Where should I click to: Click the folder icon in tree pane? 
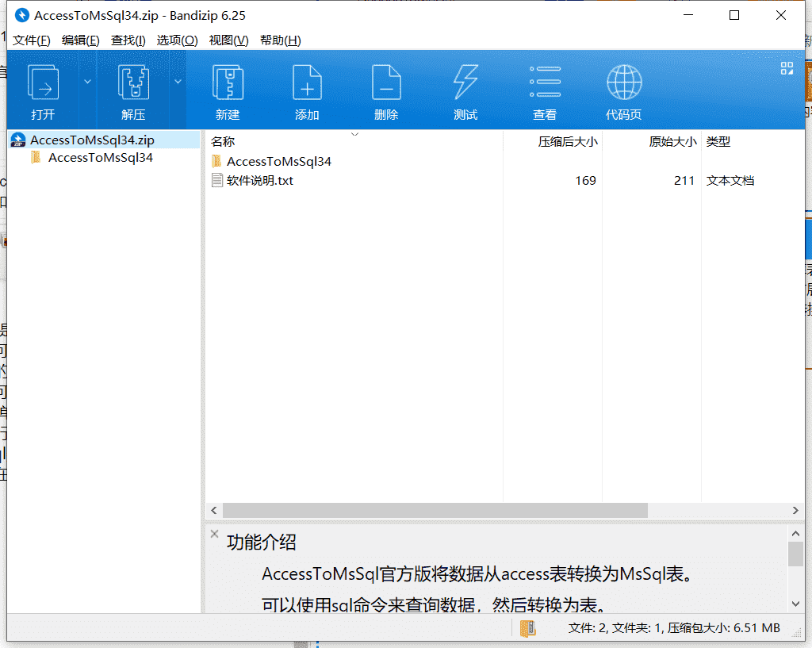click(36, 158)
